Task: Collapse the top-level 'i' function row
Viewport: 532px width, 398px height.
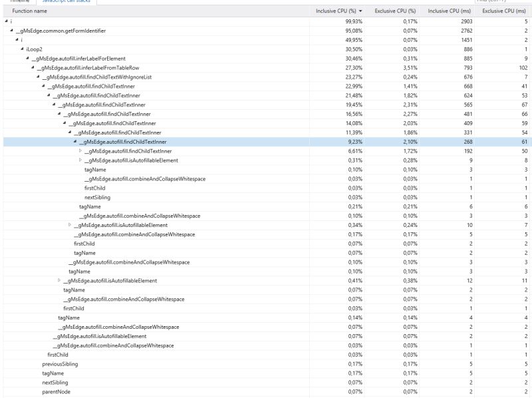Action: pyautogui.click(x=7, y=21)
